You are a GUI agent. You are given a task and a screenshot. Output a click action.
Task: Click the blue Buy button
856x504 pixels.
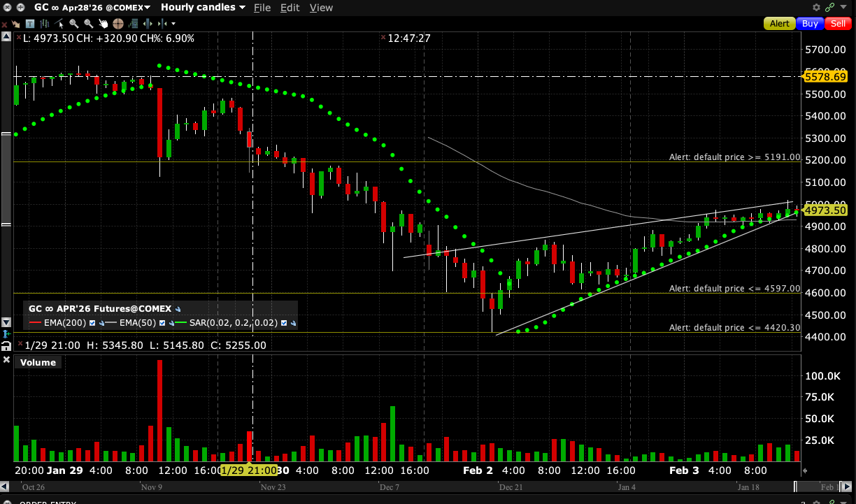810,24
